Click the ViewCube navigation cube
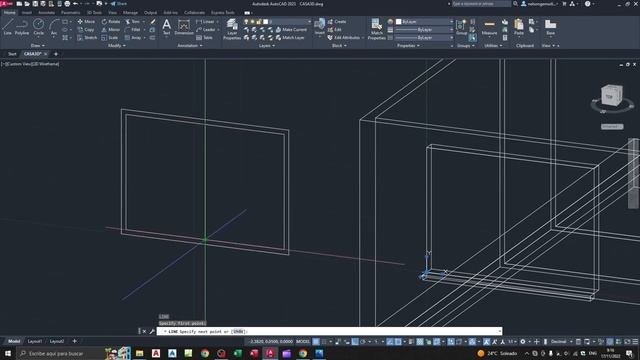Image resolution: width=640 pixels, height=360 pixels. (x=612, y=95)
